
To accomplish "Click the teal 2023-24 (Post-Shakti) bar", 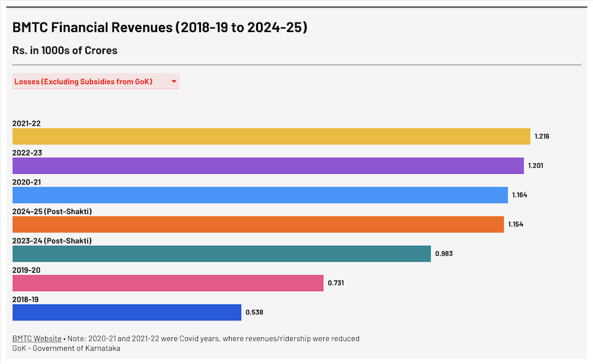I will click(221, 254).
